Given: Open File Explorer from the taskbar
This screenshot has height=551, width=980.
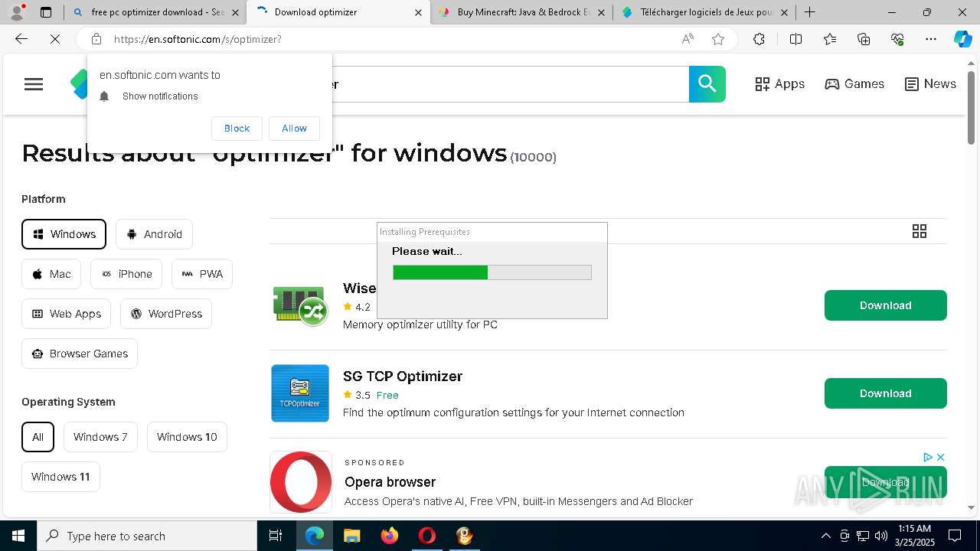Looking at the screenshot, I should [x=351, y=536].
